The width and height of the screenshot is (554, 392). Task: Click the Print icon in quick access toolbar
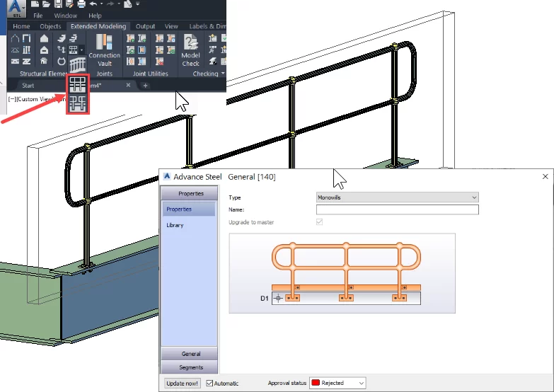point(81,4)
